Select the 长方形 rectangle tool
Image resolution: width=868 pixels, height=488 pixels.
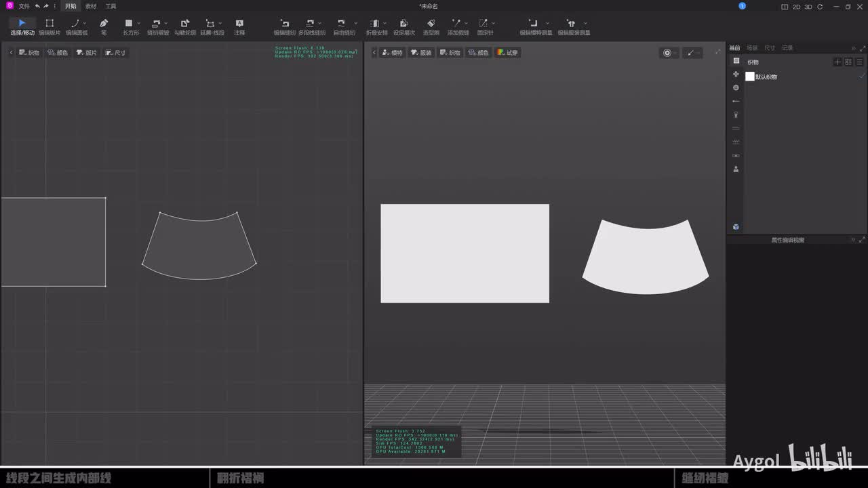[130, 27]
